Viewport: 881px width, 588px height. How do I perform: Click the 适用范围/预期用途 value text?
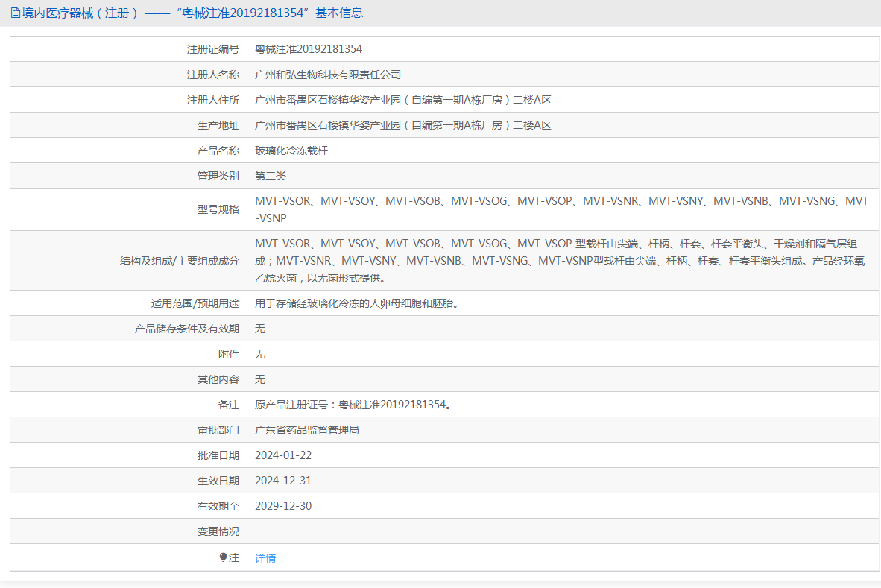pyautogui.click(x=357, y=303)
